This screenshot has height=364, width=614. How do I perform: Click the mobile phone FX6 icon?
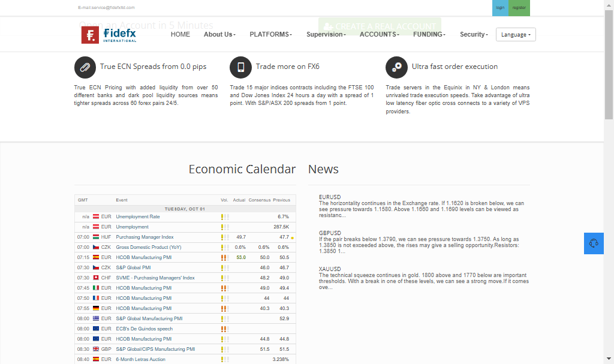click(241, 67)
